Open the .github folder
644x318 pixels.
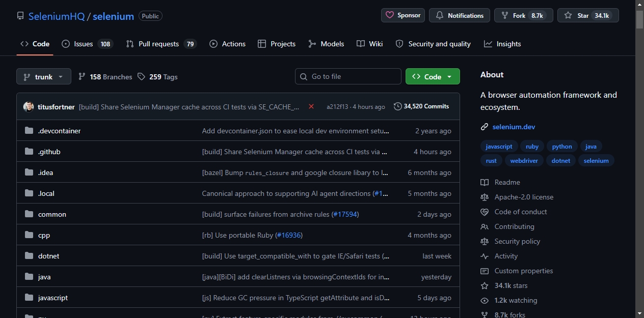pos(49,152)
